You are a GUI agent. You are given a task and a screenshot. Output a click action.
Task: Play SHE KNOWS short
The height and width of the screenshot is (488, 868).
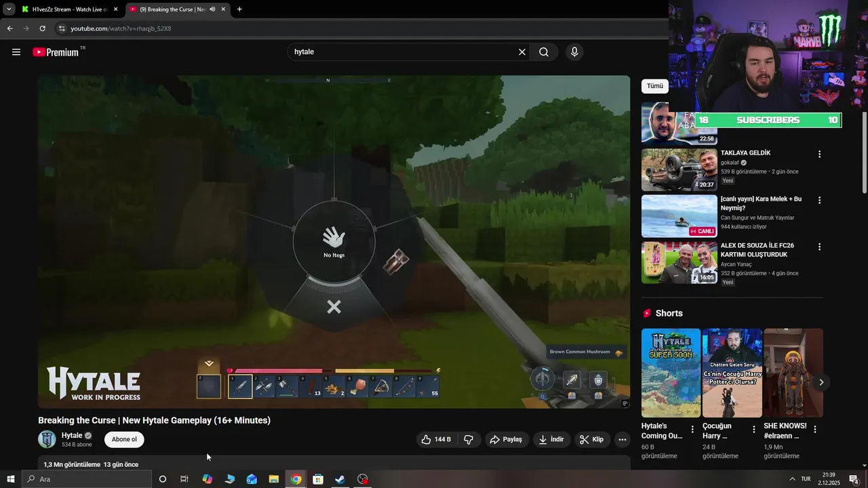tap(793, 373)
